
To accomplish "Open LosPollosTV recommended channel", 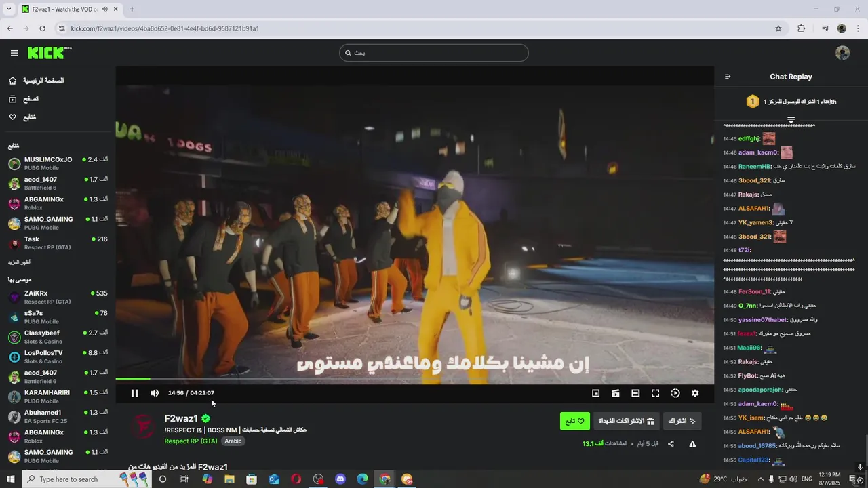I will 58,357.
